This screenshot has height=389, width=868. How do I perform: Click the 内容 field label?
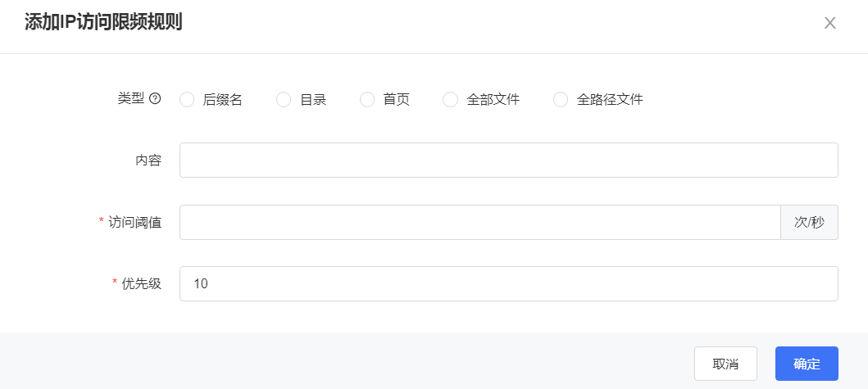pyautogui.click(x=148, y=161)
